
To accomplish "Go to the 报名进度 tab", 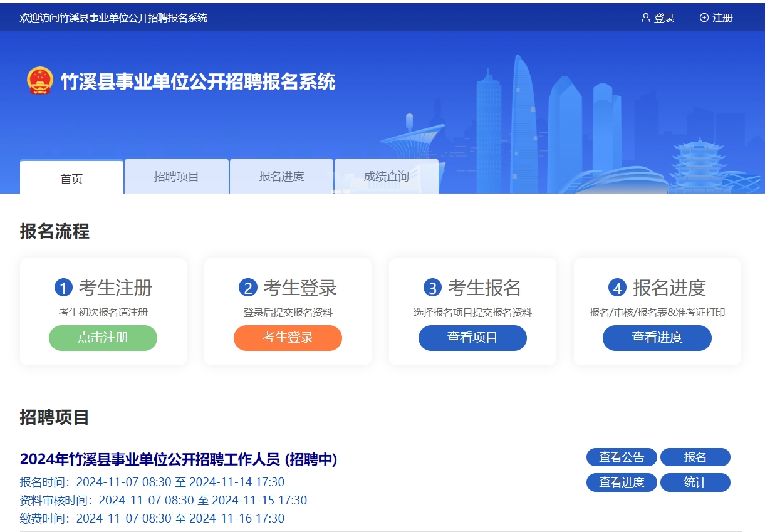I will click(281, 177).
